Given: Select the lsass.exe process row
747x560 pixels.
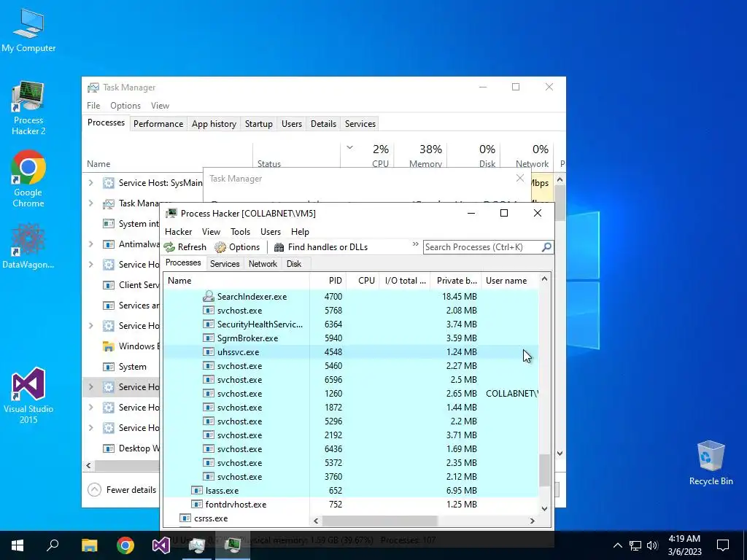Looking at the screenshot, I should point(351,491).
